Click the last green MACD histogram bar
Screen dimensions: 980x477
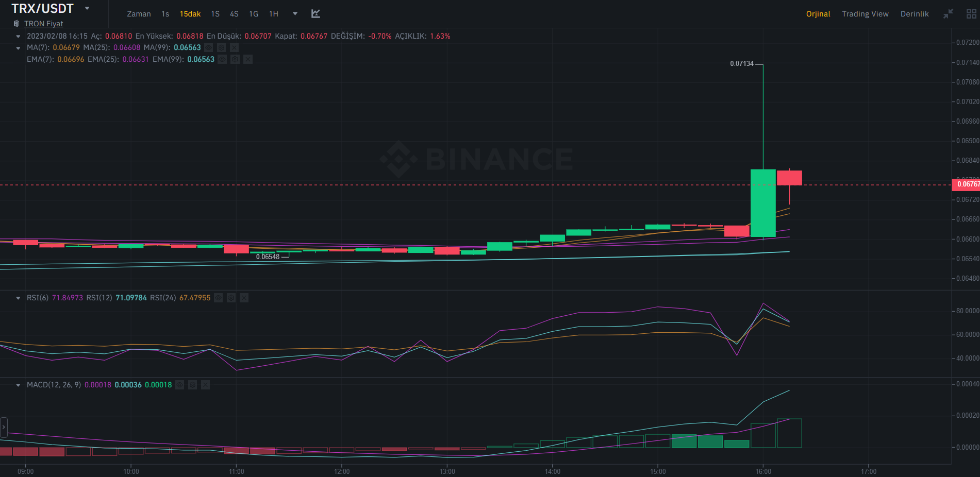click(x=789, y=433)
